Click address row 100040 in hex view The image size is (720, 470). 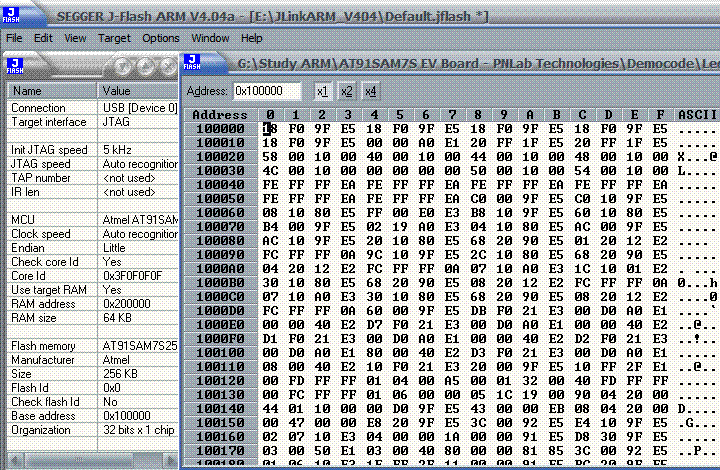220,185
